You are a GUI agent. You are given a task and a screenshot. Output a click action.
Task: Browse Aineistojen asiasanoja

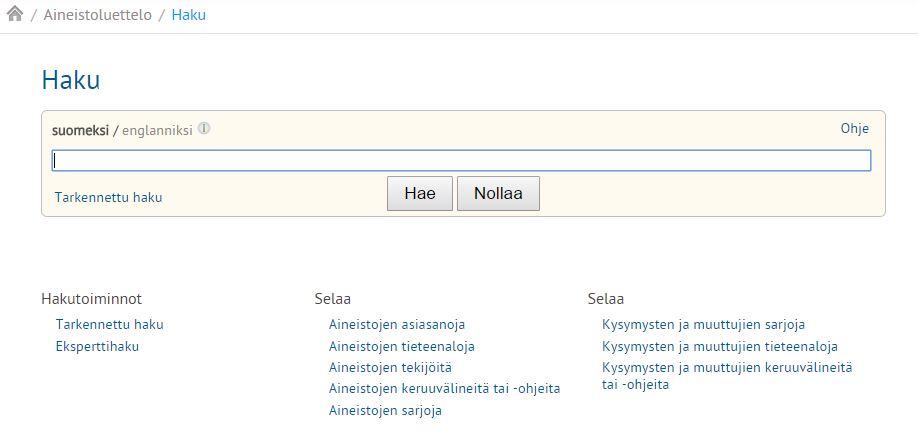click(x=397, y=324)
